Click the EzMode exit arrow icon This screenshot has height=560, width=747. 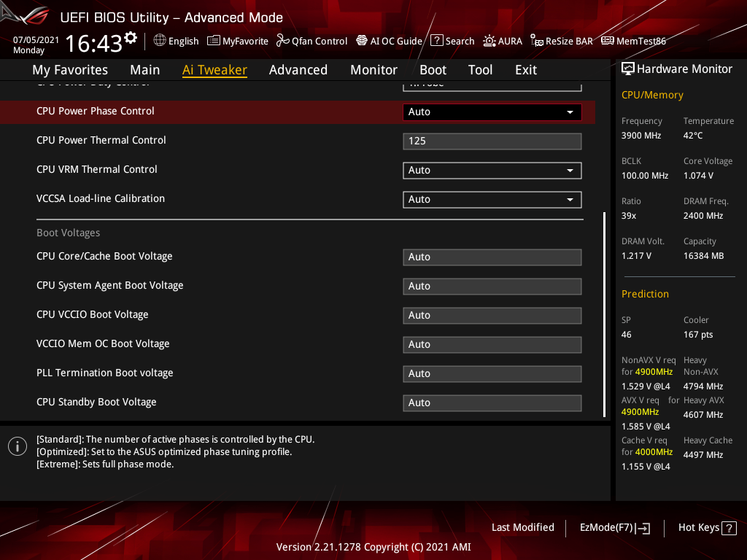(x=643, y=528)
